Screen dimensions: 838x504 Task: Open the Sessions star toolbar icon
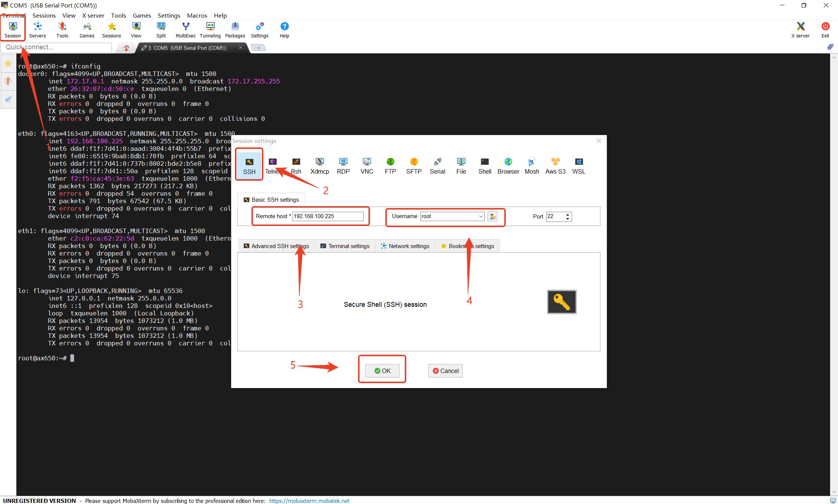[x=111, y=30]
